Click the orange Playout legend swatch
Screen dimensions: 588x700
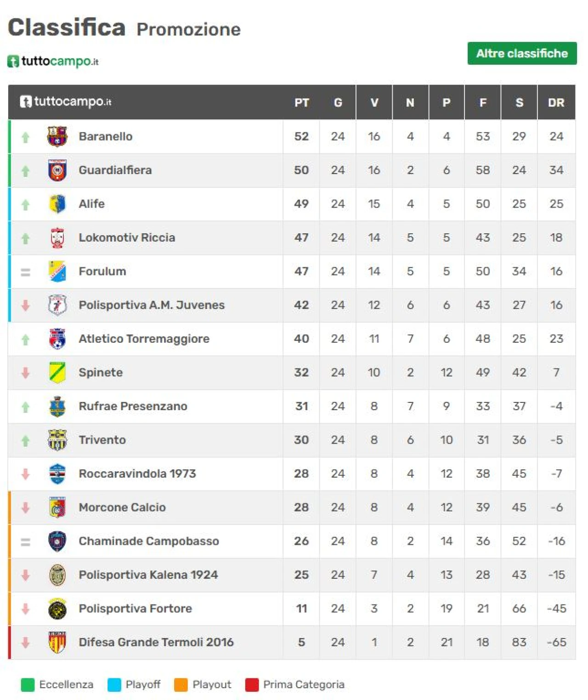(181, 684)
